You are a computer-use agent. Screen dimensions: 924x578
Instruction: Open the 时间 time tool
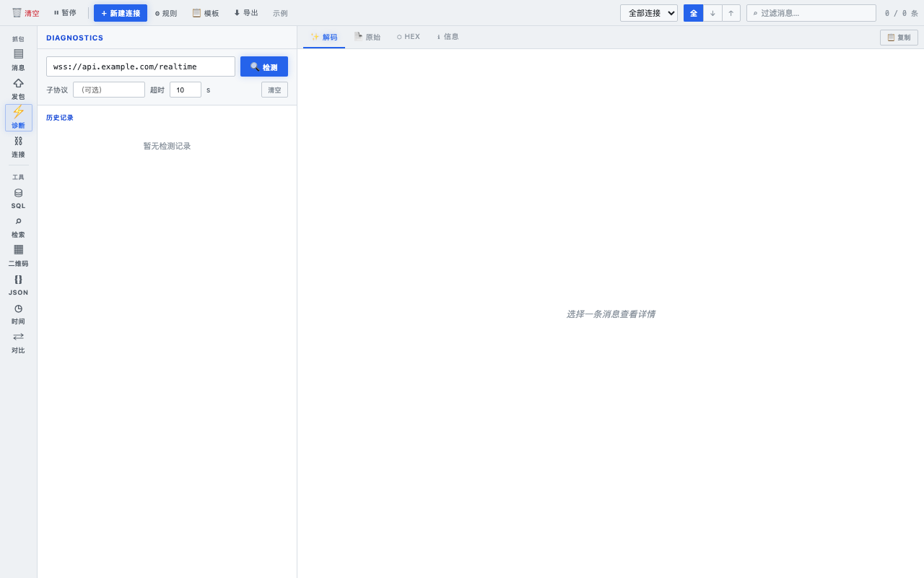(x=18, y=314)
